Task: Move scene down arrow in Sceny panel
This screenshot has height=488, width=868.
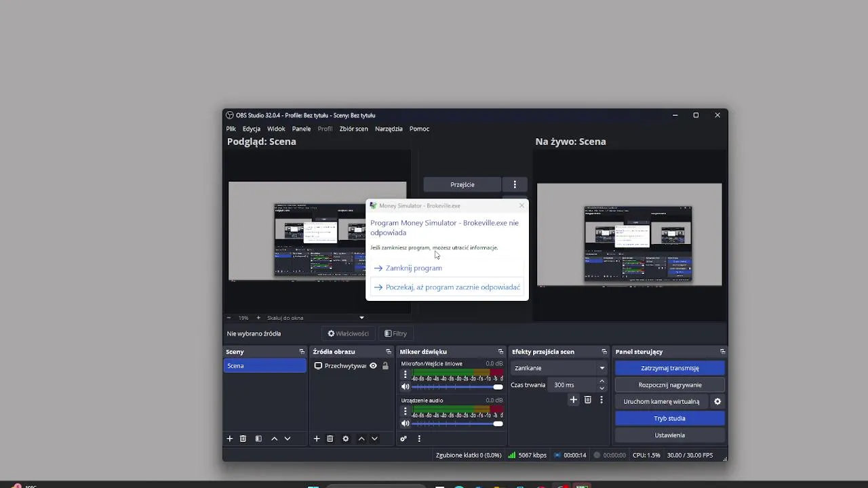Action: tap(288, 439)
